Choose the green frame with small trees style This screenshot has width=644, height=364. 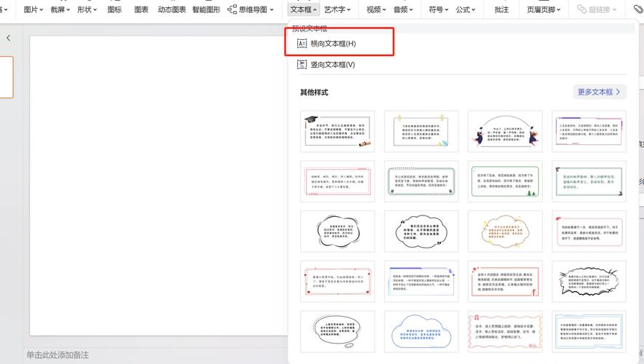coord(505,181)
